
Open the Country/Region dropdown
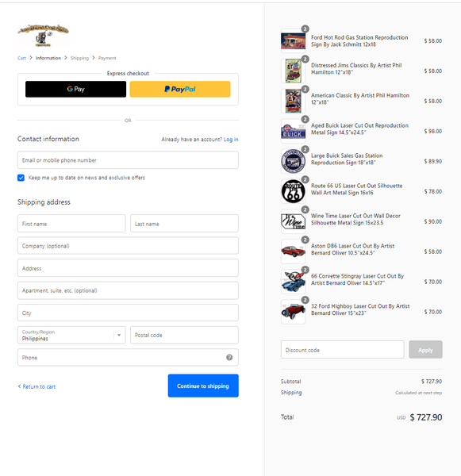71,335
